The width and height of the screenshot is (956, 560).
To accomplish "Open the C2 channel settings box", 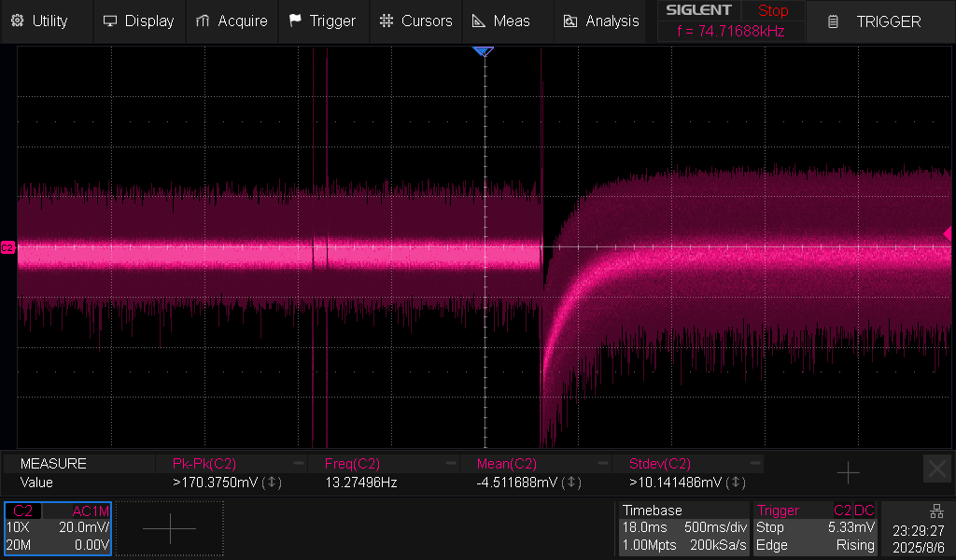I will [x=58, y=528].
